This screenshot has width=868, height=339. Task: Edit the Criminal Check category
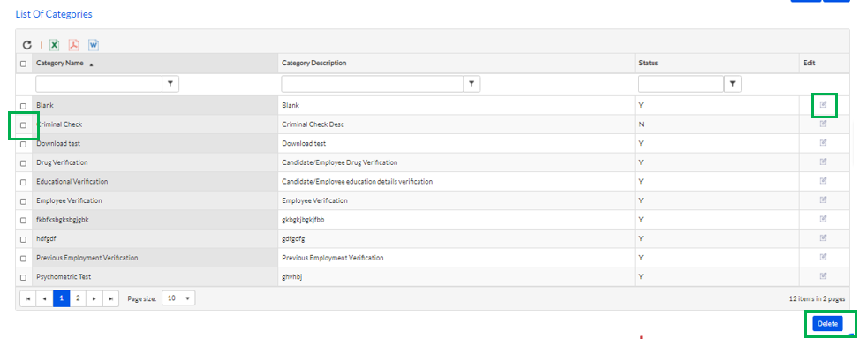coord(823,124)
